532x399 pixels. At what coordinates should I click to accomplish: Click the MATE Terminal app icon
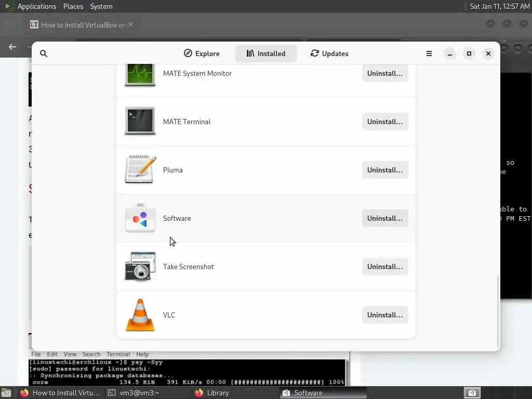140,121
